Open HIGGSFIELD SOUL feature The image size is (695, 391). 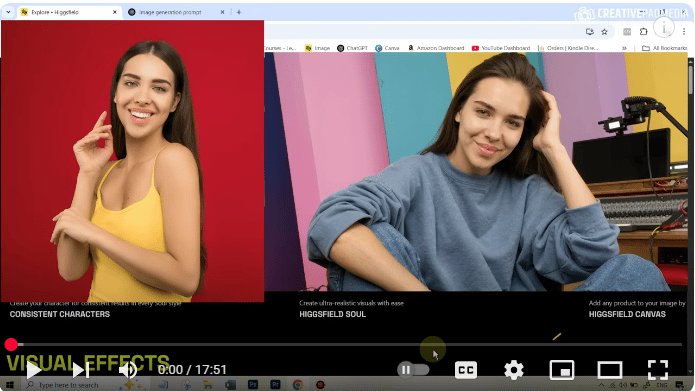tap(332, 314)
